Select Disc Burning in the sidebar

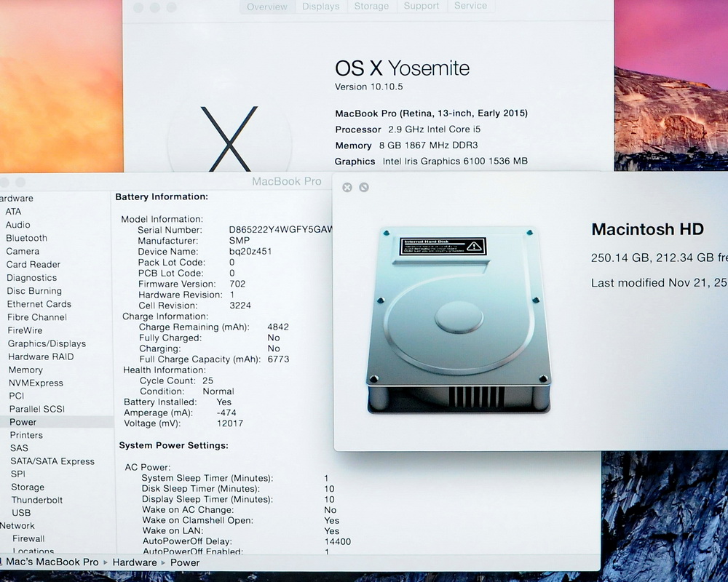tap(34, 291)
